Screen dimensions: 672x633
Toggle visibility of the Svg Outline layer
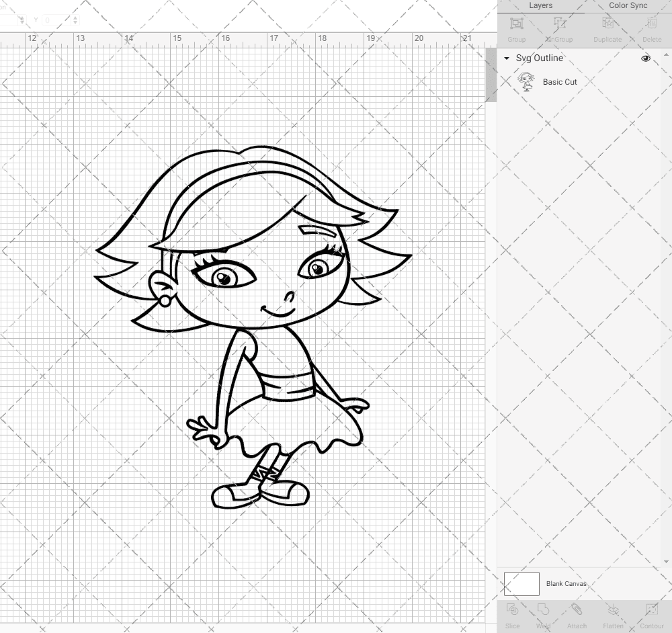click(645, 58)
